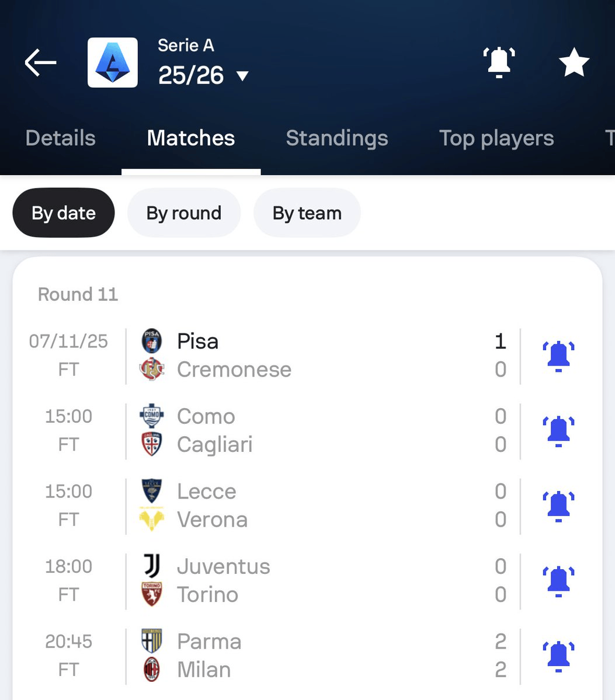Go back using the left arrow
Viewport: 615px width, 700px height.
[x=40, y=62]
